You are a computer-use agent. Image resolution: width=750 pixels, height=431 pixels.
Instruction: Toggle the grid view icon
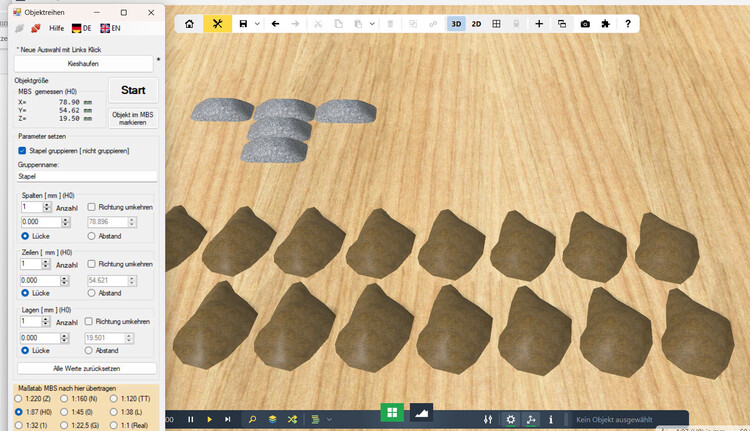[496, 24]
